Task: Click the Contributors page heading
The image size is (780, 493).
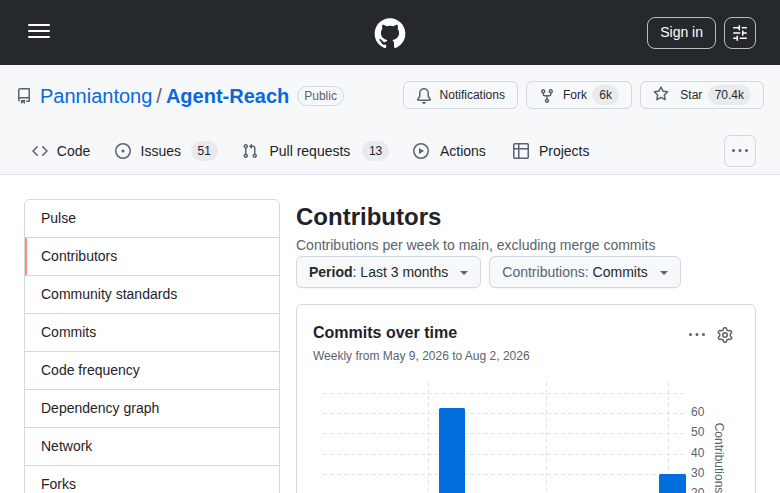Action: (369, 217)
